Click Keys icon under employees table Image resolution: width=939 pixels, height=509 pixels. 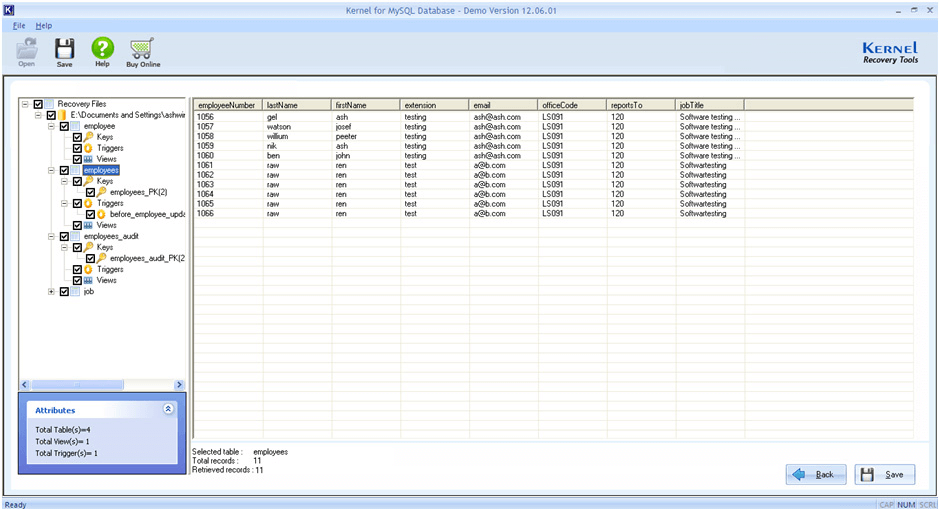88,181
